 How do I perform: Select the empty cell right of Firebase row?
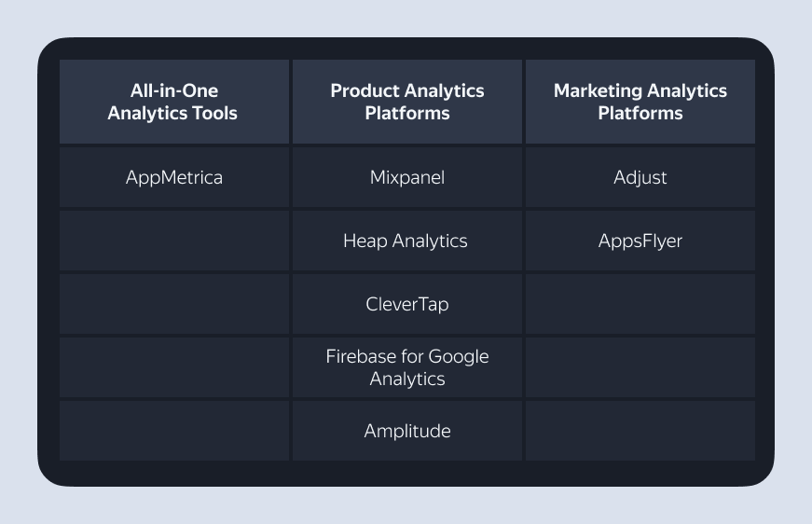tap(640, 367)
